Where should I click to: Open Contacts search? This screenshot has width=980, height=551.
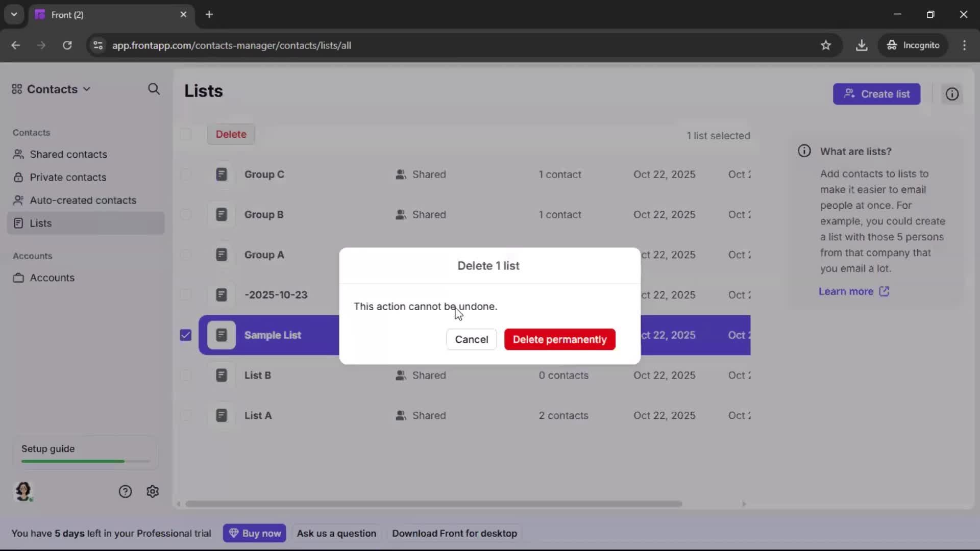tap(154, 89)
